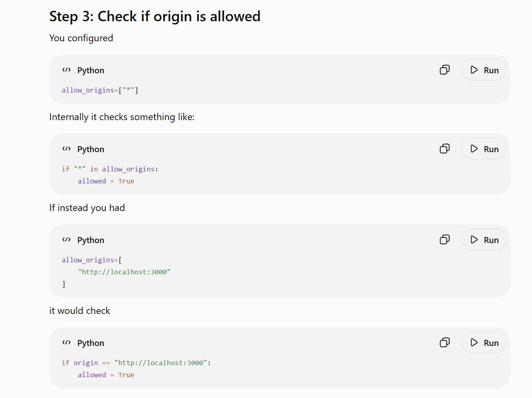Click Python label of 'if origin ==' block
532x398 pixels.
91,343
